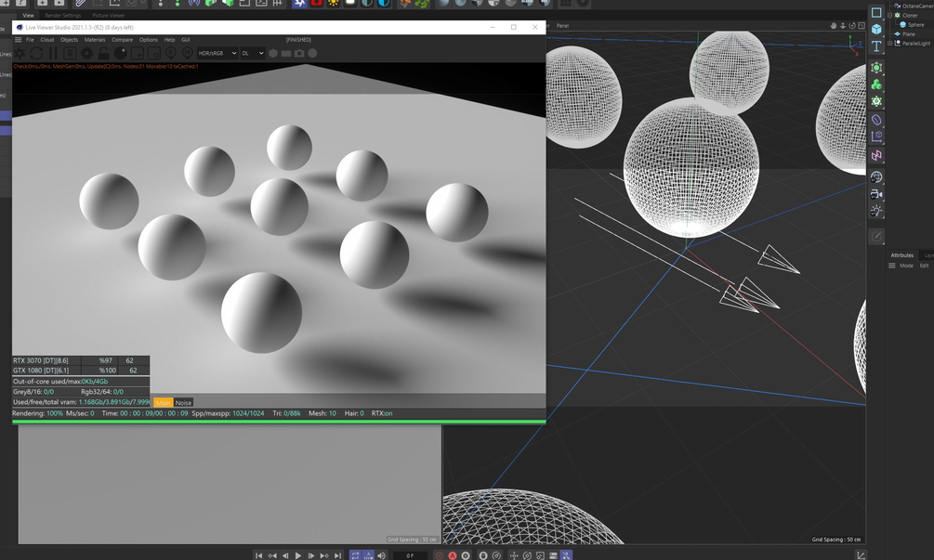Image resolution: width=934 pixels, height=560 pixels.
Task: Pause the Live Viewer render
Action: coord(53,53)
